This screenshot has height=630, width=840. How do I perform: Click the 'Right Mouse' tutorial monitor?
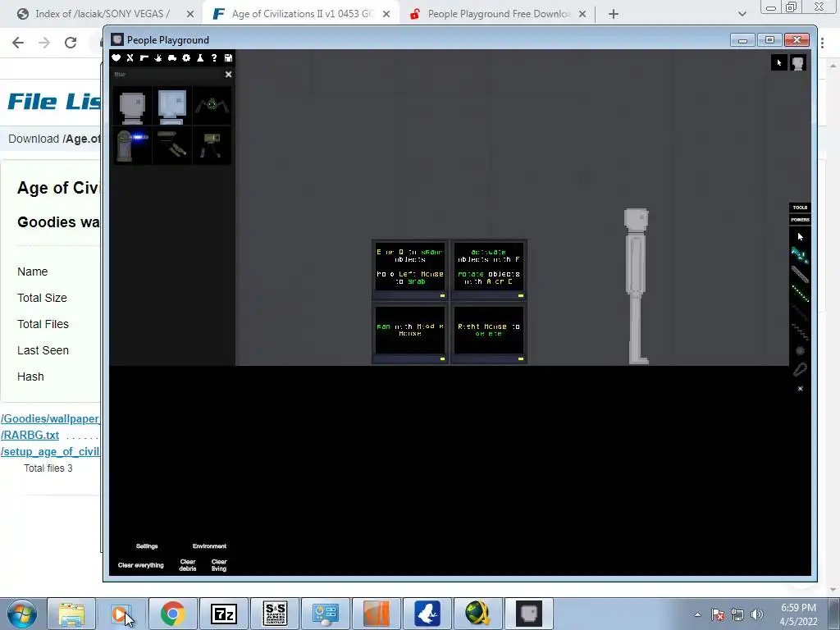(x=489, y=333)
